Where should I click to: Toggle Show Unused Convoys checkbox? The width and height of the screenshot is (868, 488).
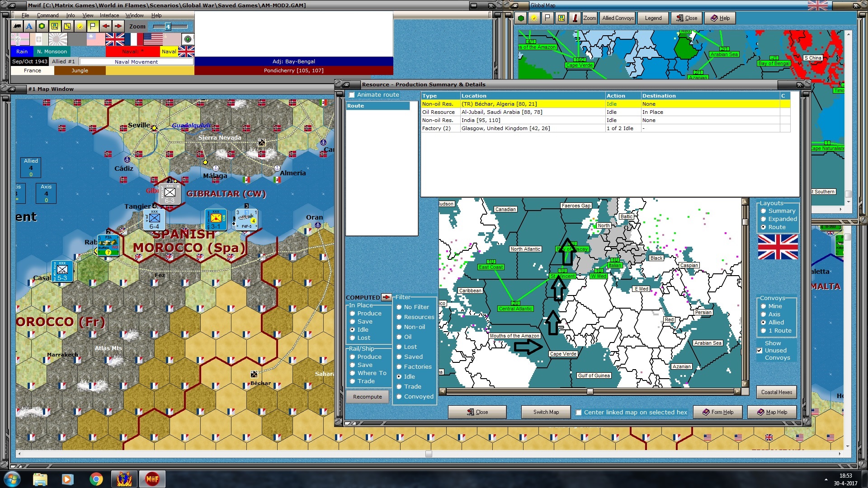[x=759, y=351]
